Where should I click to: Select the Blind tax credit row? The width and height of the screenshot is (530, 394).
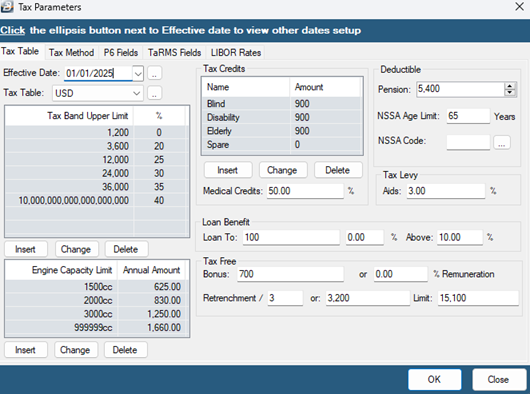coord(282,104)
